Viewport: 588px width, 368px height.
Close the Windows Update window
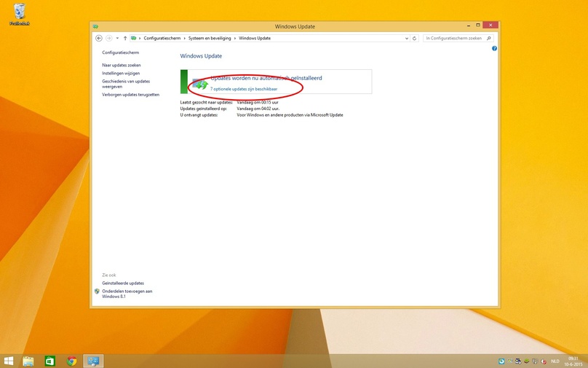click(x=490, y=26)
